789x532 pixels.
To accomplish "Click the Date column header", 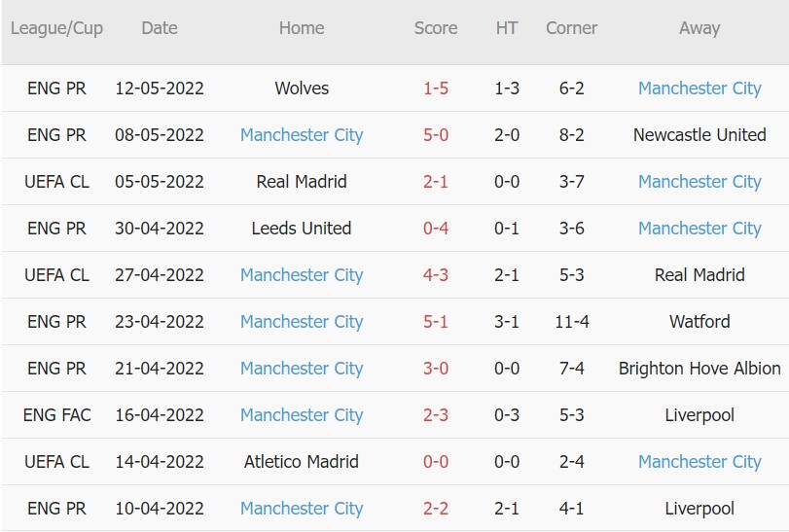I will click(x=160, y=28).
